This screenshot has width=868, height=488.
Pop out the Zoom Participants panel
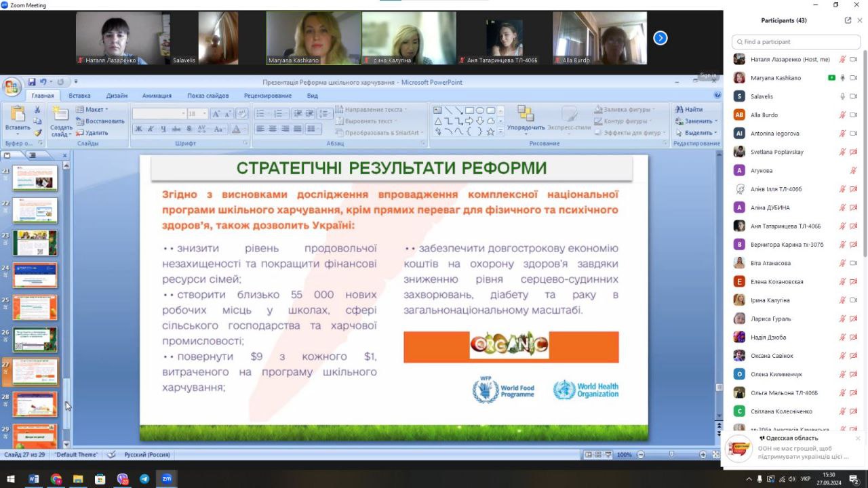point(848,20)
